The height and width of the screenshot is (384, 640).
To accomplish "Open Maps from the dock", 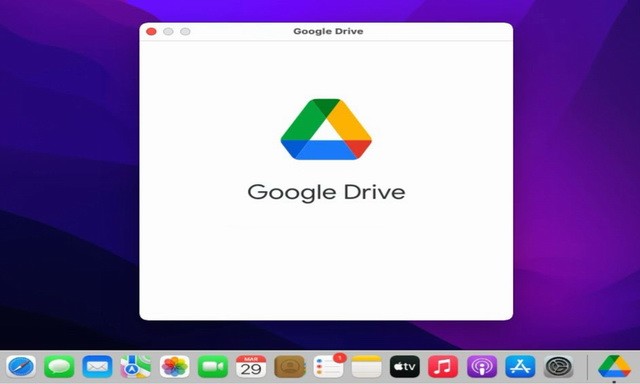I will coord(136,366).
